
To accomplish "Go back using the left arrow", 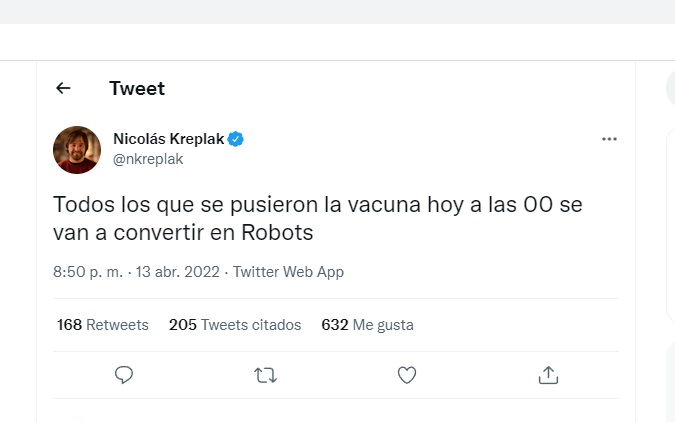I will pyautogui.click(x=63, y=88).
